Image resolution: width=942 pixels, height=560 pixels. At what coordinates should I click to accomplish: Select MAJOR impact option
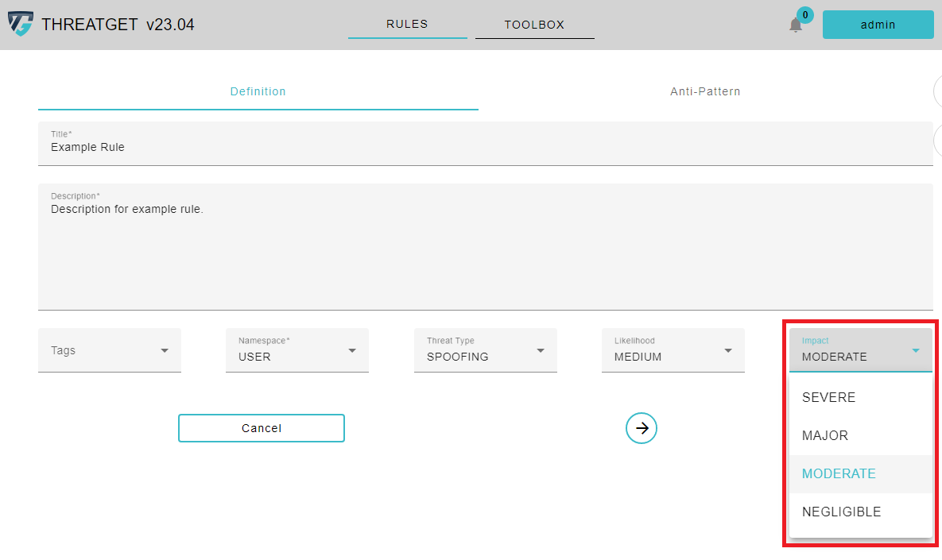[825, 435]
